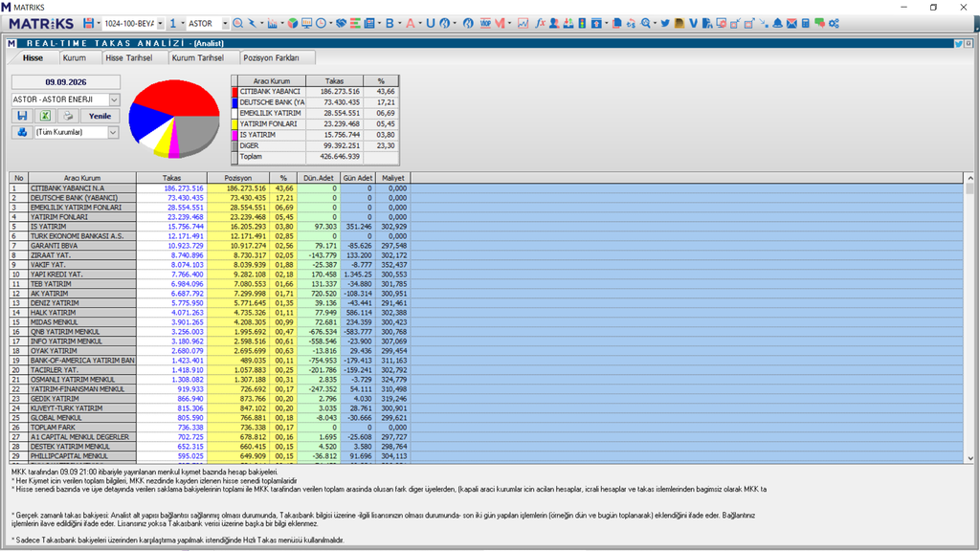The image size is (980, 551).
Task: Open the dropdown arrow next to the number 1
Action: pos(183,24)
